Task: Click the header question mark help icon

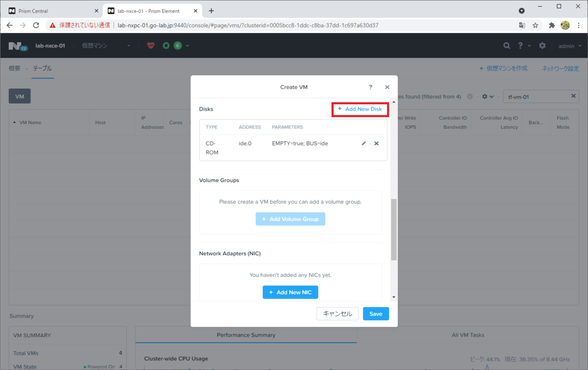Action: [520, 46]
